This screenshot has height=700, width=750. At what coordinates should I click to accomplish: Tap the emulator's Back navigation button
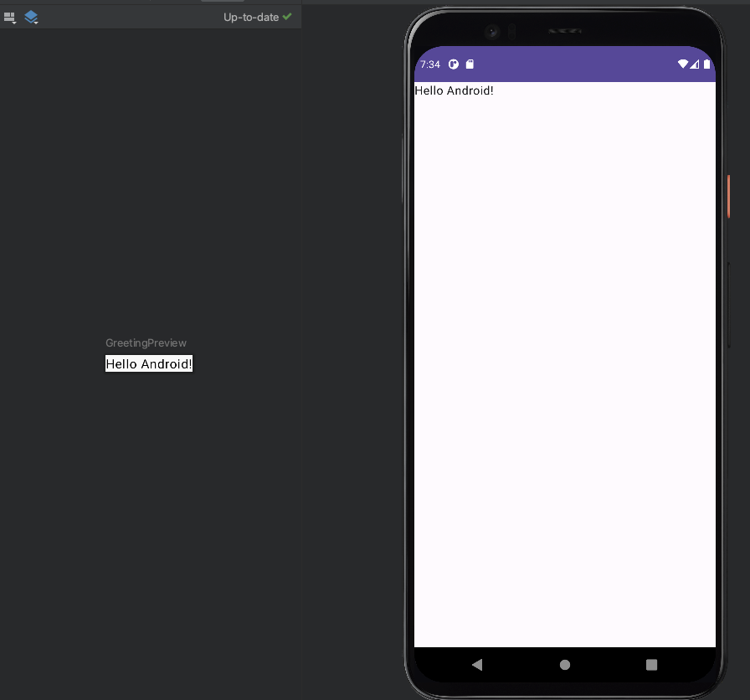click(477, 665)
